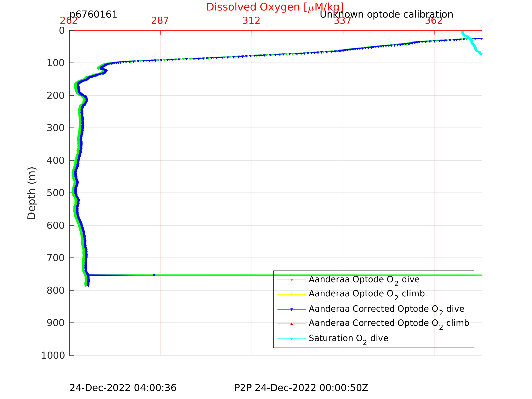Click legend entry 'Aanderaa Optode O2 climb'
Viewport: 532px width, 399px height.
[367, 294]
